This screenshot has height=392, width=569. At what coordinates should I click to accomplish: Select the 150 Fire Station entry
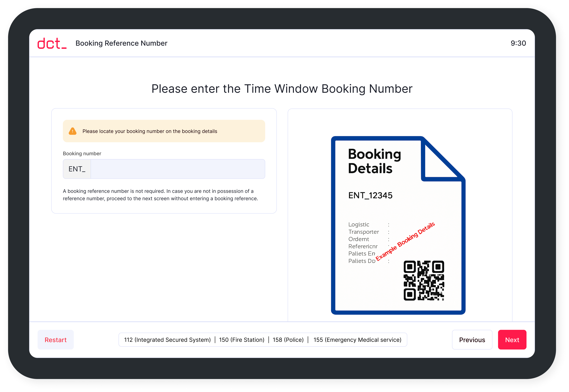[x=242, y=340]
